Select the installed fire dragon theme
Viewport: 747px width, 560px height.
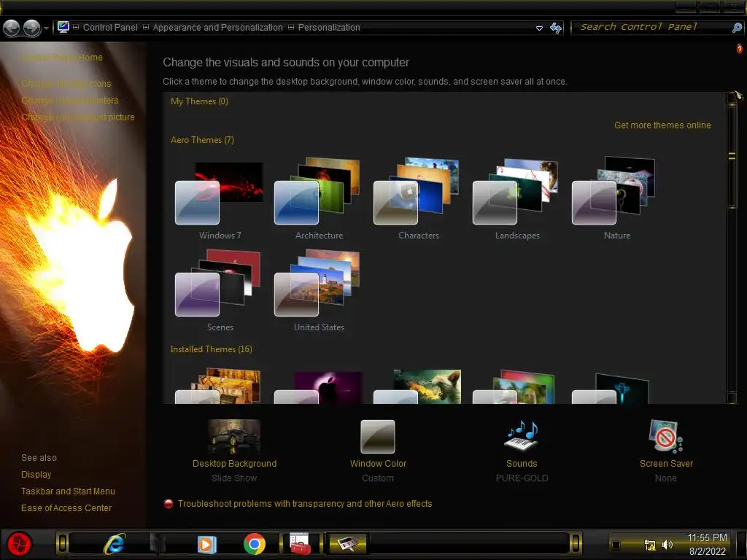coord(418,386)
